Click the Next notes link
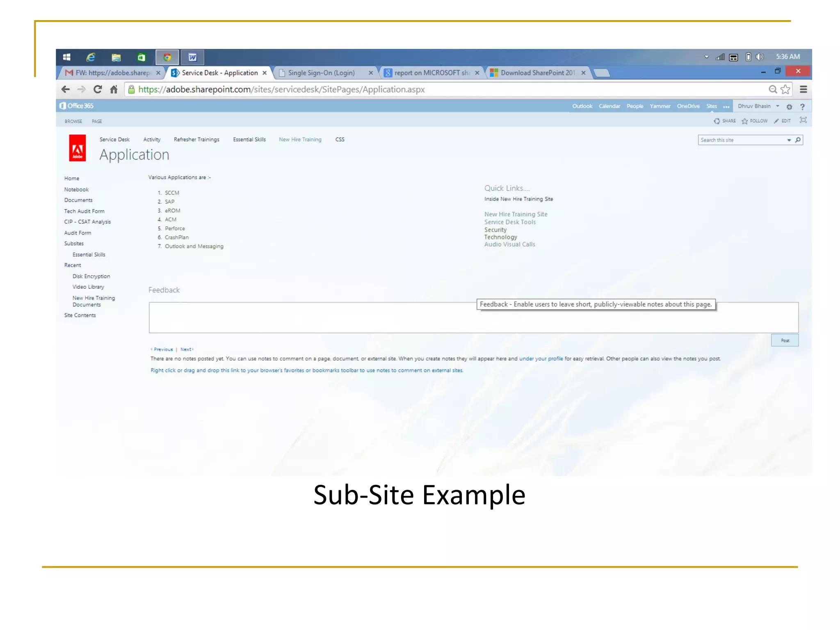The image size is (840, 630). [187, 349]
